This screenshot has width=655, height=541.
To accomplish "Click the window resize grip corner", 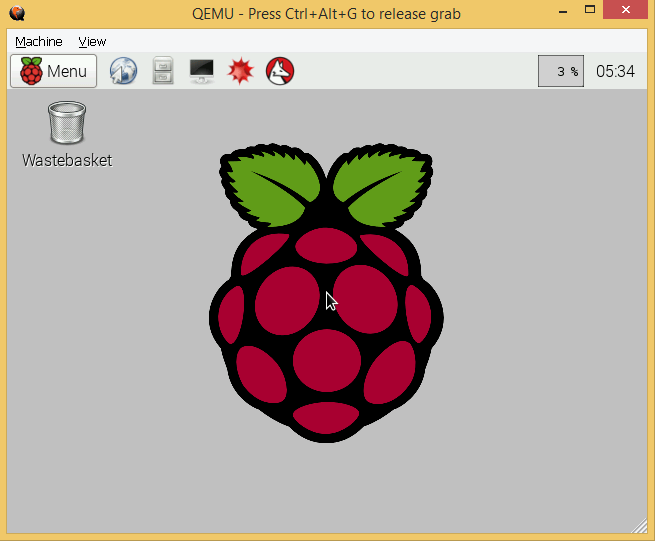I will (639, 526).
